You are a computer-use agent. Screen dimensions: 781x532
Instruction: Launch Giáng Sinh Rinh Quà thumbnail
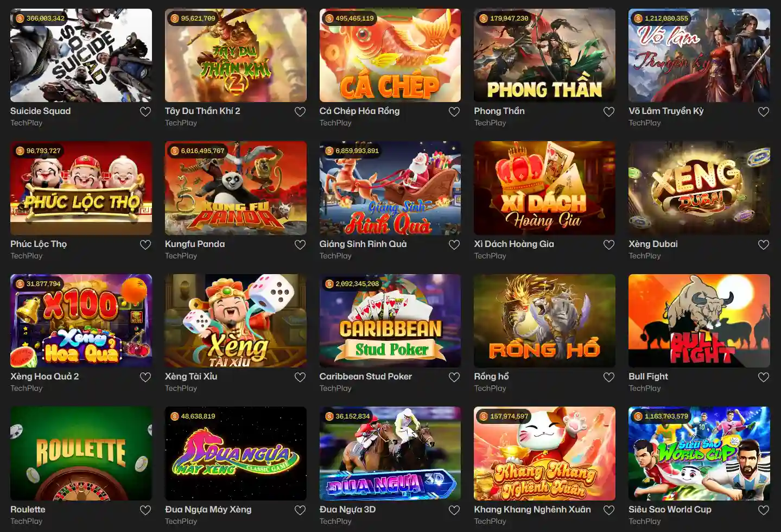click(x=390, y=188)
